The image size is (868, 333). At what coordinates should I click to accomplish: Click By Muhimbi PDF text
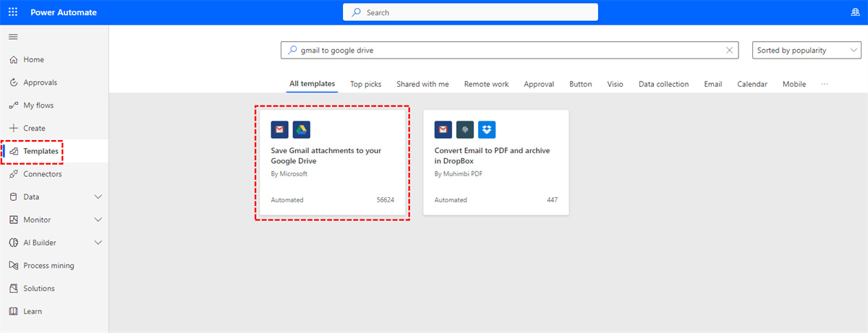[460, 174]
